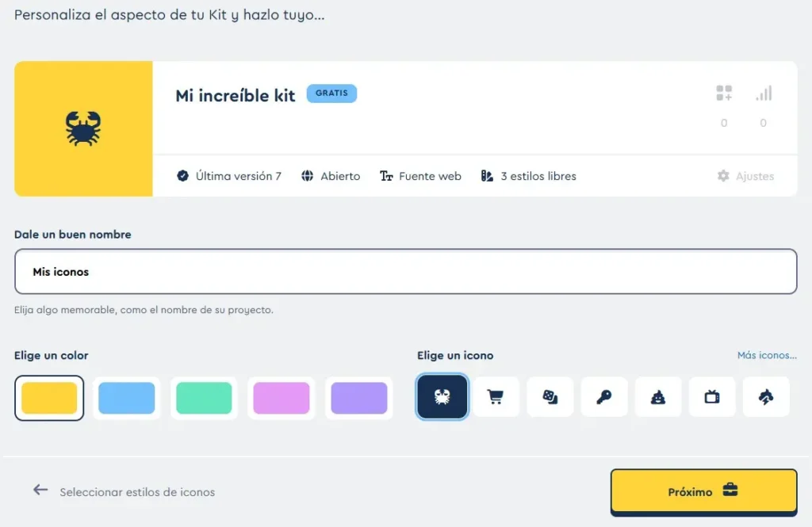Click the large yellow crab kit thumbnail

click(x=83, y=129)
